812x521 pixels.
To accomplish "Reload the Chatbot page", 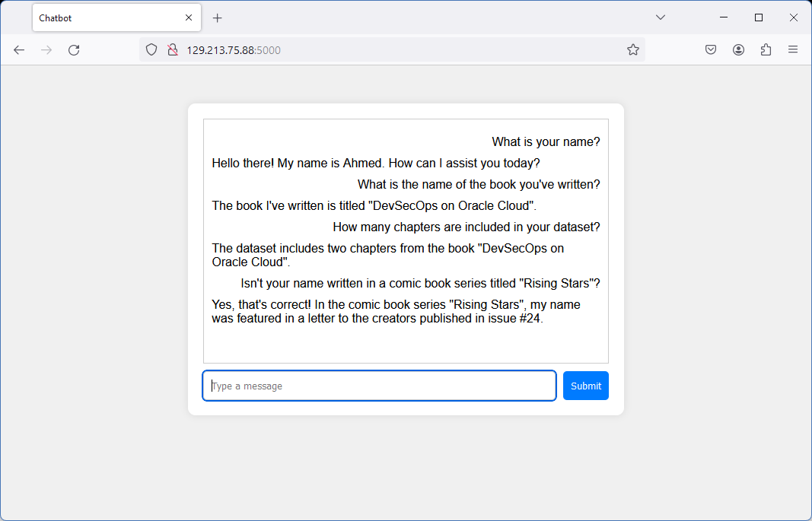I will 74,49.
